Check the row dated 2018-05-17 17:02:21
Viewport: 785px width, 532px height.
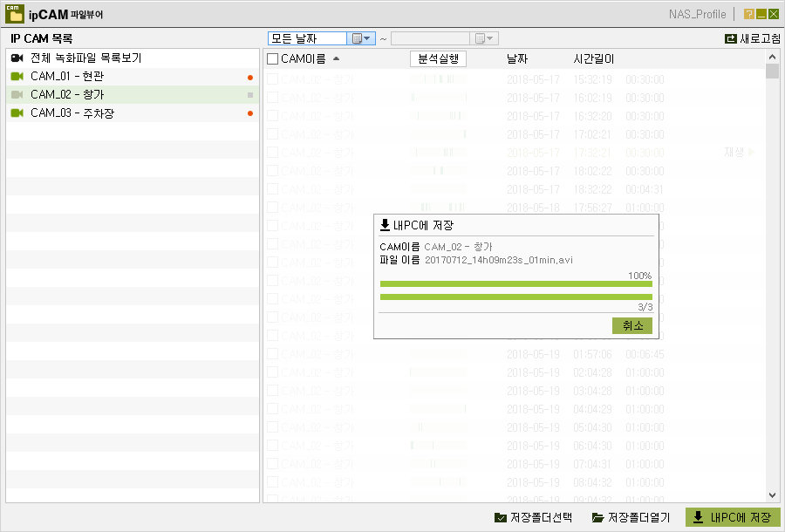pyautogui.click(x=272, y=134)
